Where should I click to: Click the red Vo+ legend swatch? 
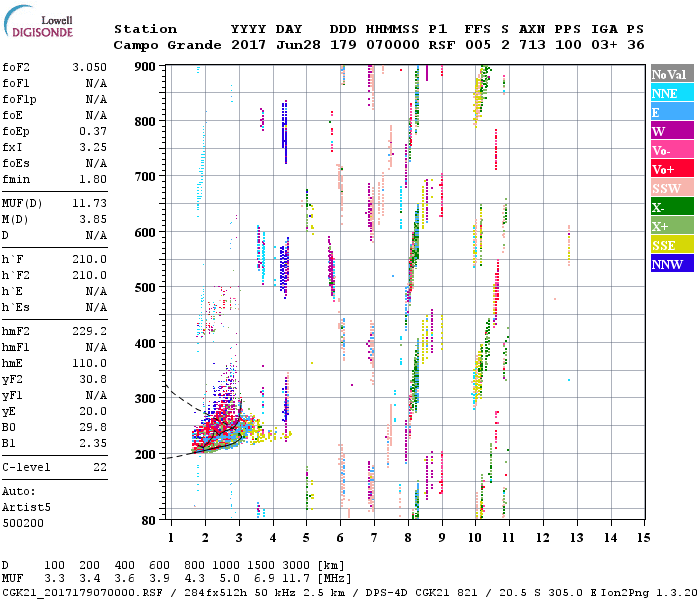point(669,170)
